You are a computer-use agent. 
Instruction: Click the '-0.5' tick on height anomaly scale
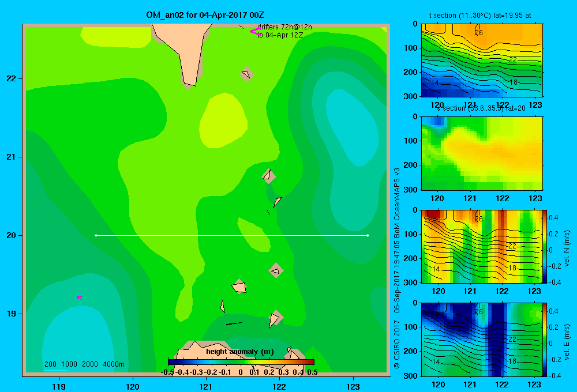coord(167,372)
